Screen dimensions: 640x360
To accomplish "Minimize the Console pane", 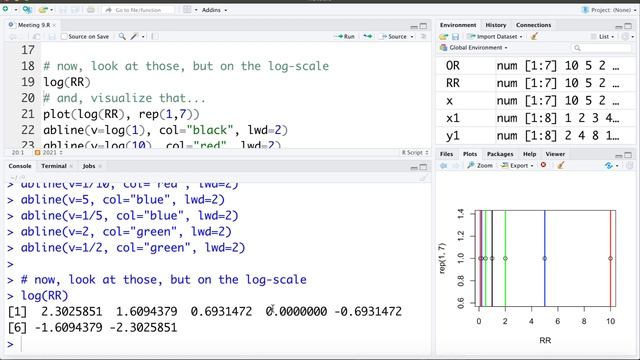I will (413, 167).
